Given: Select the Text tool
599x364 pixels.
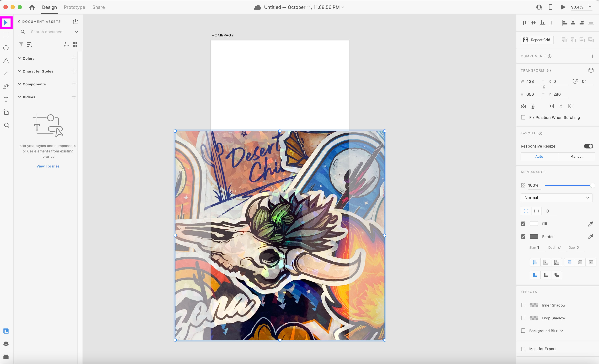Looking at the screenshot, I should click(6, 99).
